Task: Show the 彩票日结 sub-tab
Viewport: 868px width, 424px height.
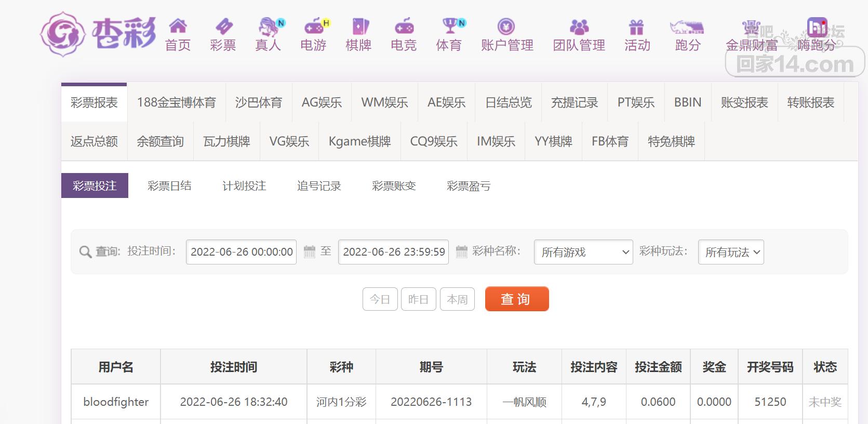Action: click(169, 186)
